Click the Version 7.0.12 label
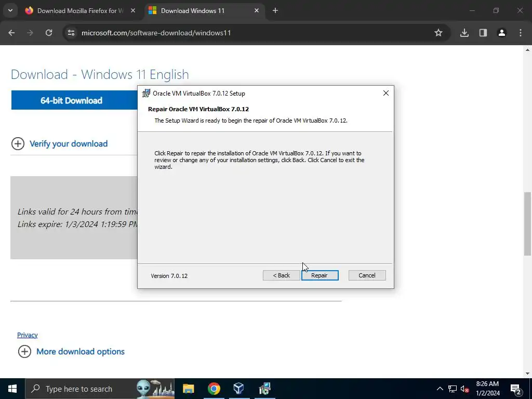The width and height of the screenshot is (532, 399). [169, 276]
